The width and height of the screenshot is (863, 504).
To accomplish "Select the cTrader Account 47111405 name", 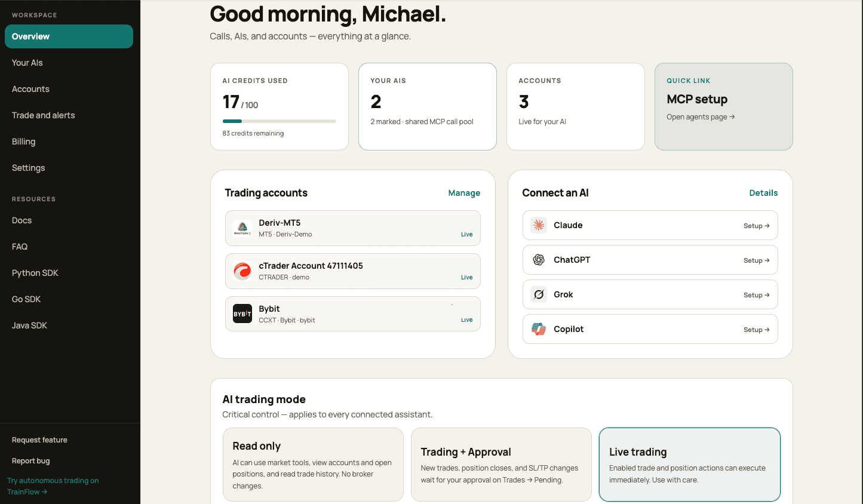I will click(311, 266).
